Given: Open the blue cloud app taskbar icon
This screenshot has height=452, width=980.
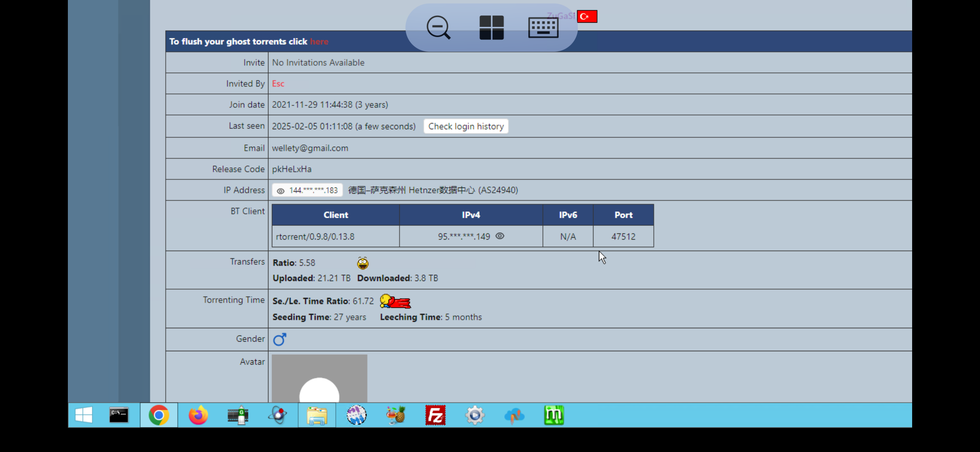Looking at the screenshot, I should tap(514, 415).
